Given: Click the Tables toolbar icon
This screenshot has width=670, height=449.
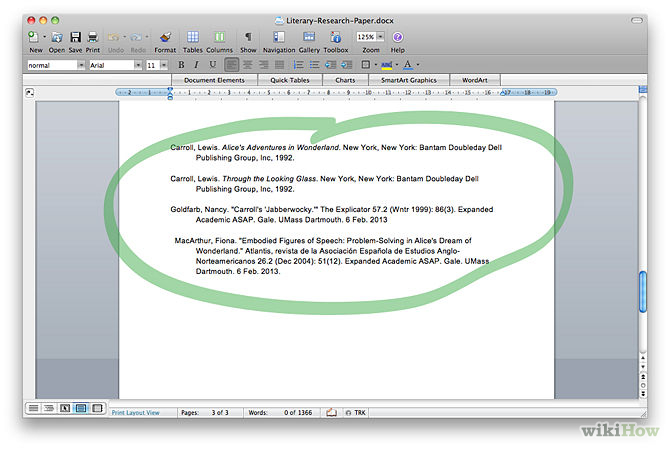Looking at the screenshot, I should click(192, 36).
